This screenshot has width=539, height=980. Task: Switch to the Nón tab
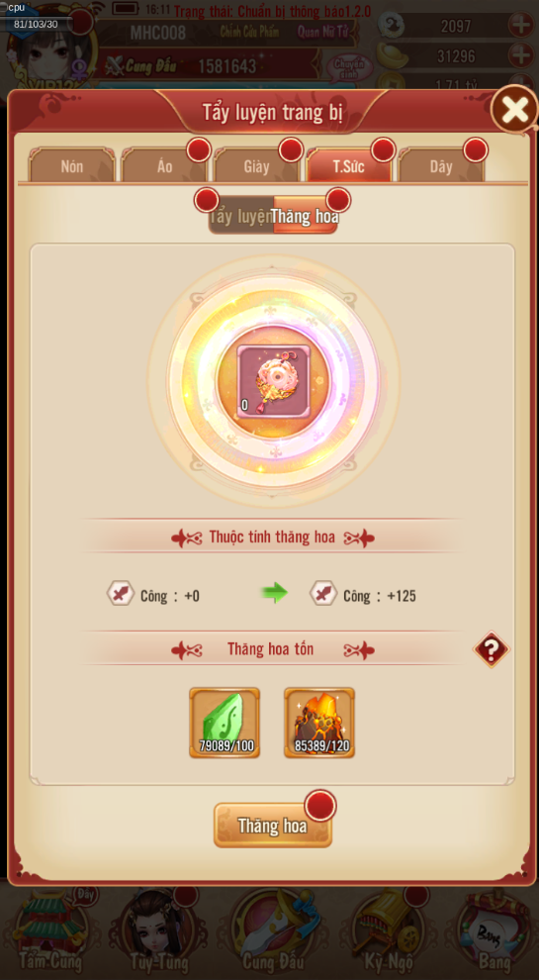72,166
